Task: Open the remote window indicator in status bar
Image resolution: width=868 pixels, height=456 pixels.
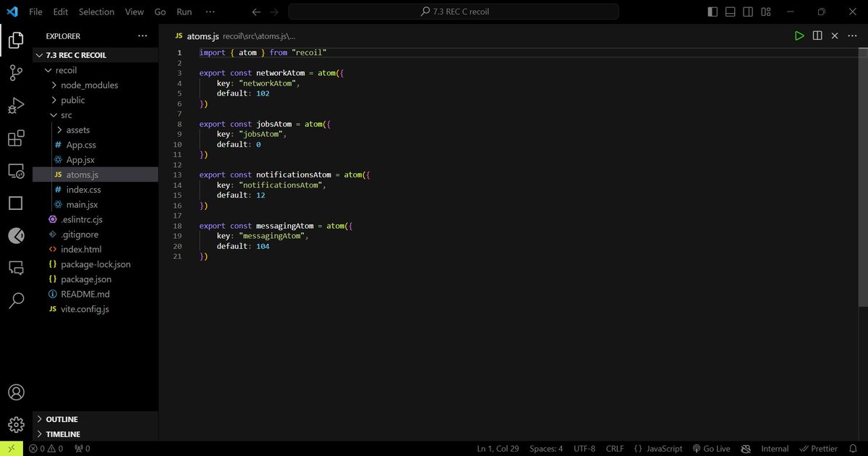Action: pyautogui.click(x=10, y=449)
